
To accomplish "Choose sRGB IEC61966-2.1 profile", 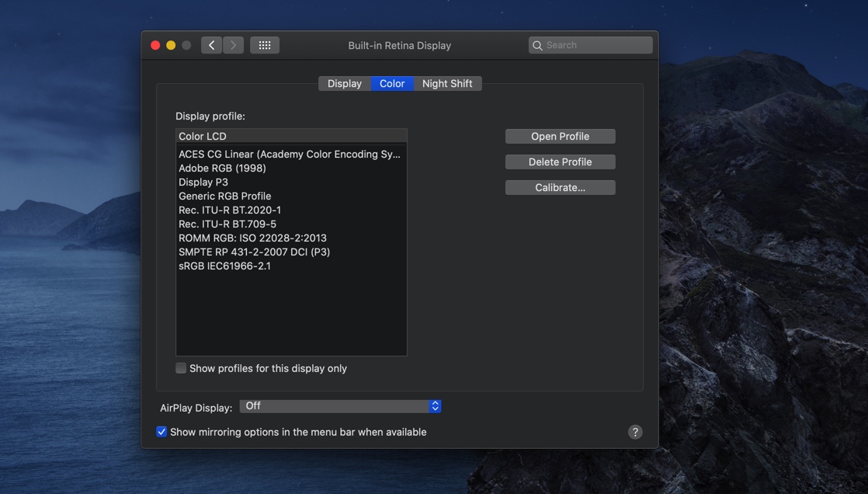I will click(291, 266).
